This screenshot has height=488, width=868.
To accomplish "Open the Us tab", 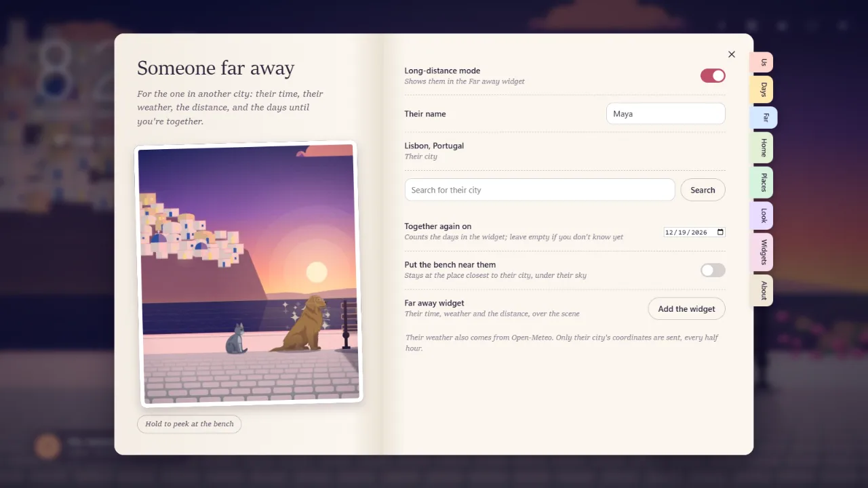I will pos(763,62).
